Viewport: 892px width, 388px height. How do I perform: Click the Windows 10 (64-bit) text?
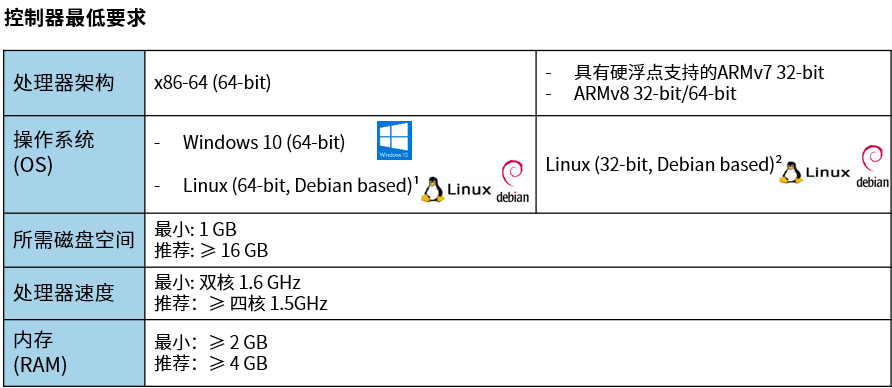264,142
